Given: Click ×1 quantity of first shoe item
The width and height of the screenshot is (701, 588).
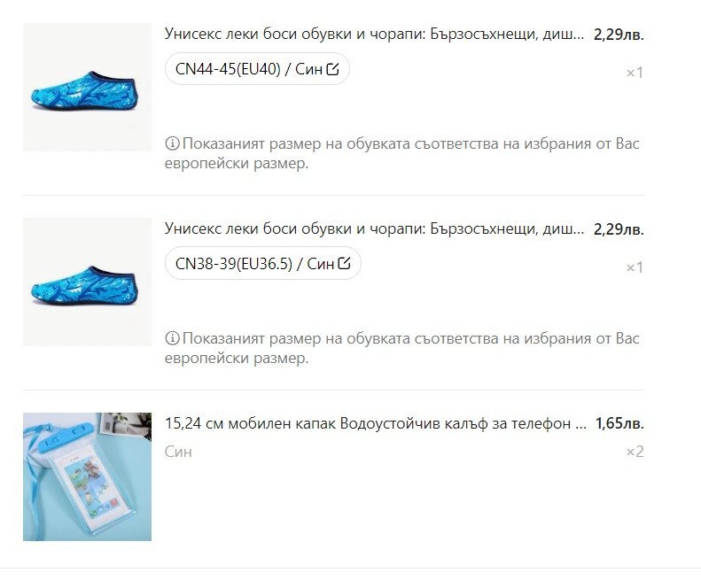Looking at the screenshot, I should (x=635, y=73).
